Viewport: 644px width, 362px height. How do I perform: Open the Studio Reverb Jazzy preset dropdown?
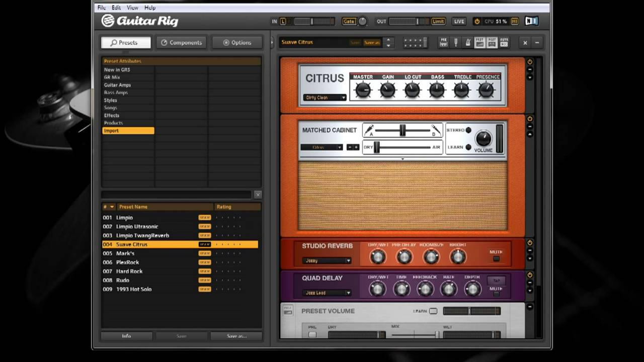click(x=327, y=260)
